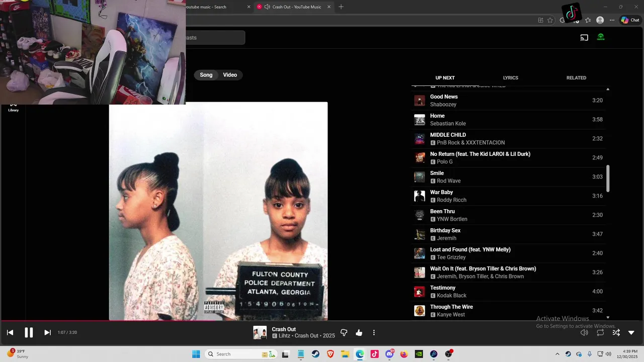Open the Lihtz artist link in player bar
This screenshot has width=644, height=362.
[285, 336]
